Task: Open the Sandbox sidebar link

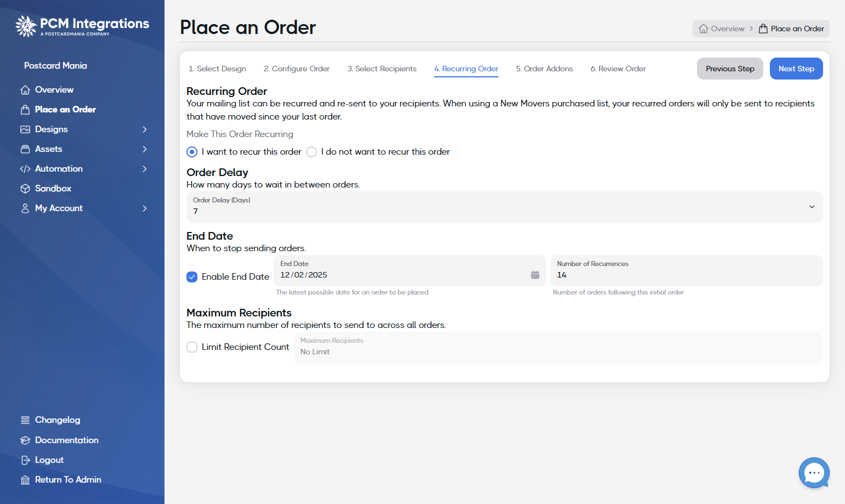Action: 53,189
